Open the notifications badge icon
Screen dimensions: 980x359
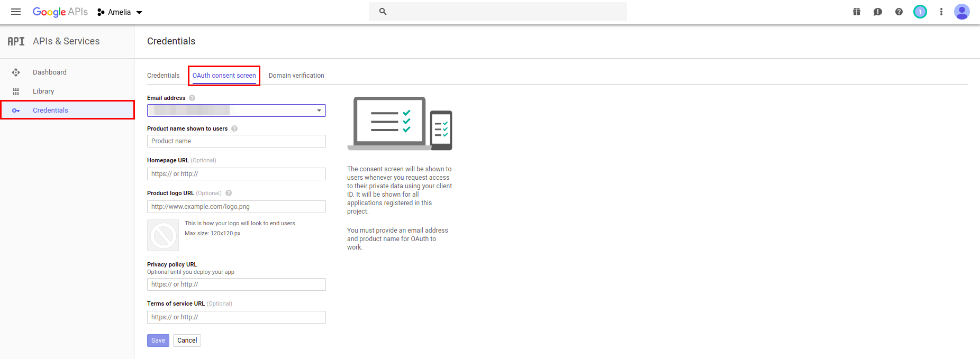click(920, 12)
